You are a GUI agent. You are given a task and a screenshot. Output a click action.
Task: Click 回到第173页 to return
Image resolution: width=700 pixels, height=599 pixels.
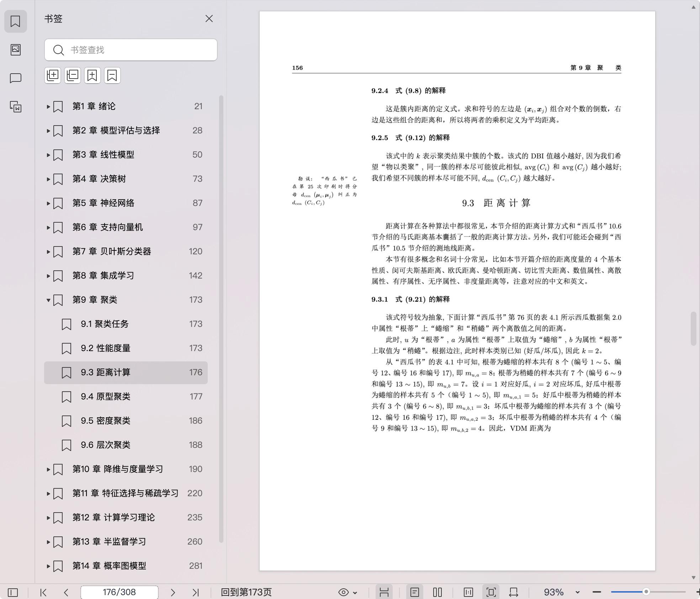[246, 592]
